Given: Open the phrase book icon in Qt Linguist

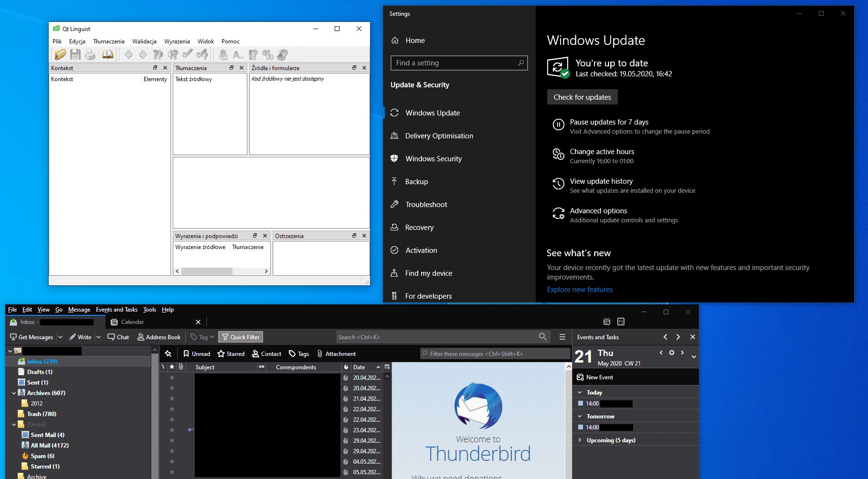Looking at the screenshot, I should pyautogui.click(x=108, y=54).
